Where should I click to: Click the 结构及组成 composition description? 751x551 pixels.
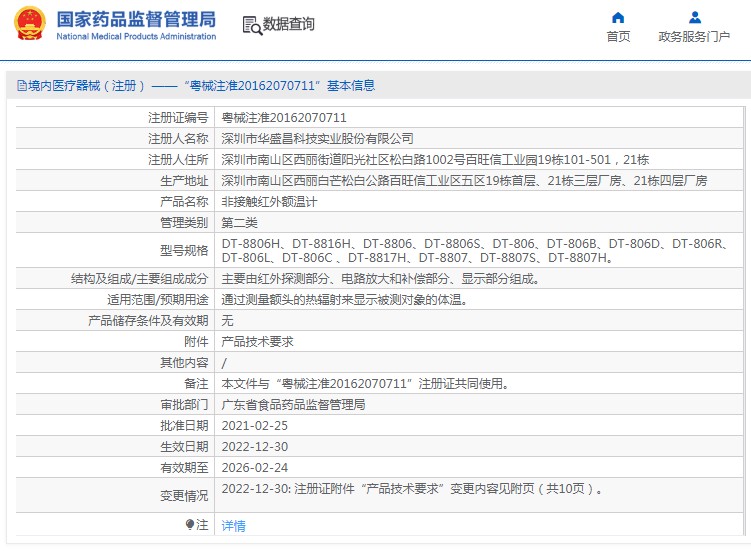click(380, 278)
